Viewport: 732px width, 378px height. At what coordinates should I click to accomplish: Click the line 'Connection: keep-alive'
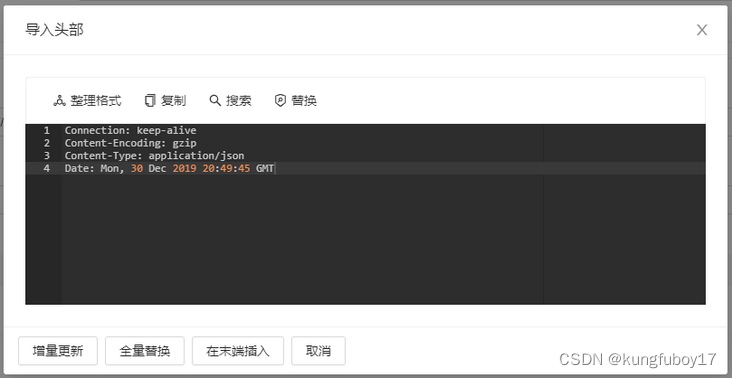[x=130, y=130]
